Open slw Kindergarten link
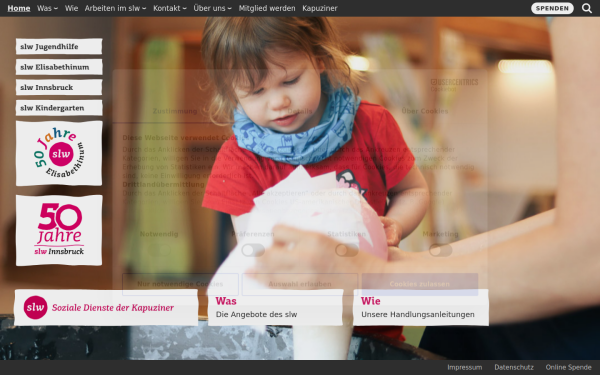The image size is (600, 375). (59, 108)
